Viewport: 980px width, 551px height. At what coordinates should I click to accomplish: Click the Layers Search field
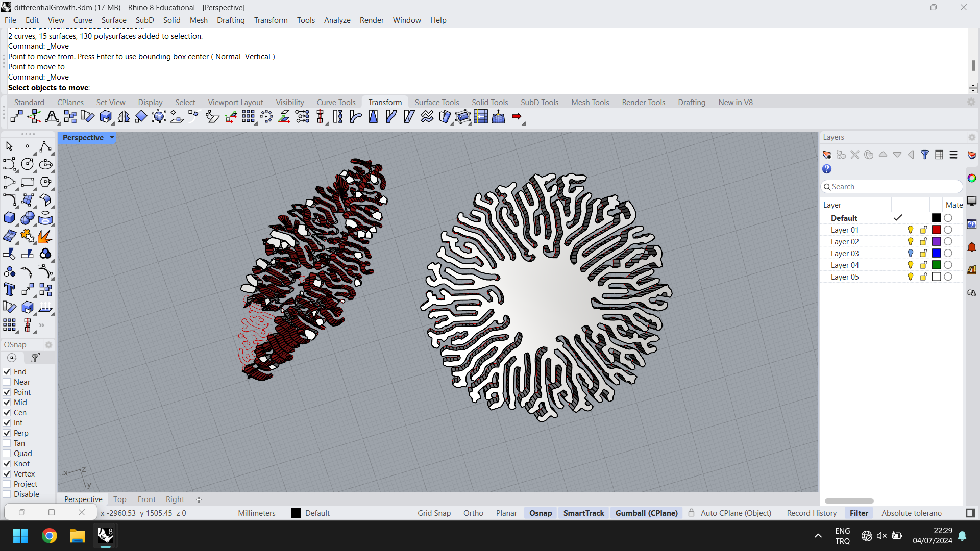click(891, 187)
